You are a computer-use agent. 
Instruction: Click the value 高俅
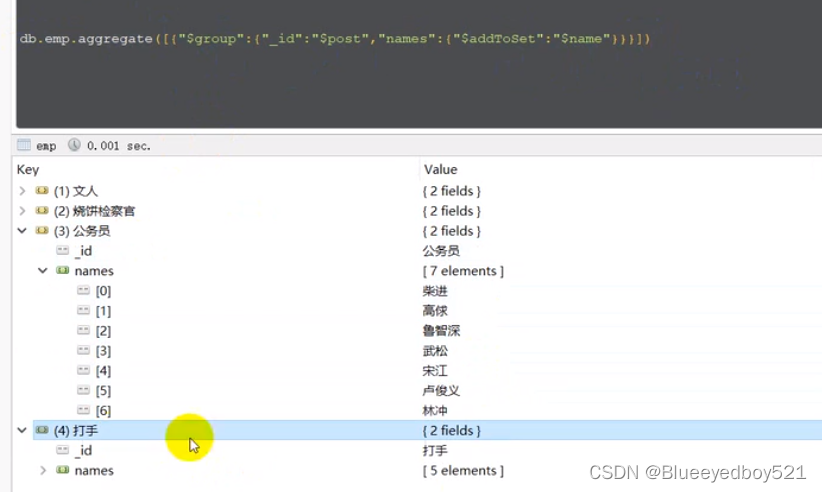pos(435,311)
